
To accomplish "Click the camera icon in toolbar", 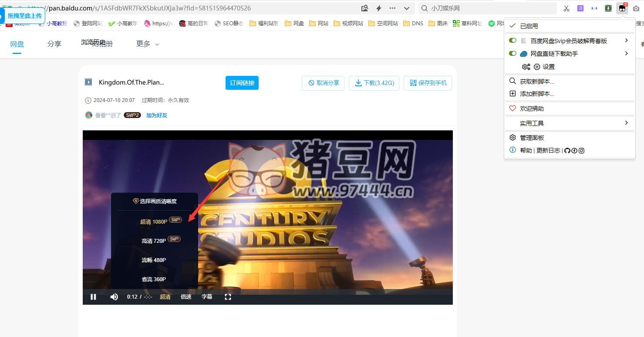I will tap(636, 8).
